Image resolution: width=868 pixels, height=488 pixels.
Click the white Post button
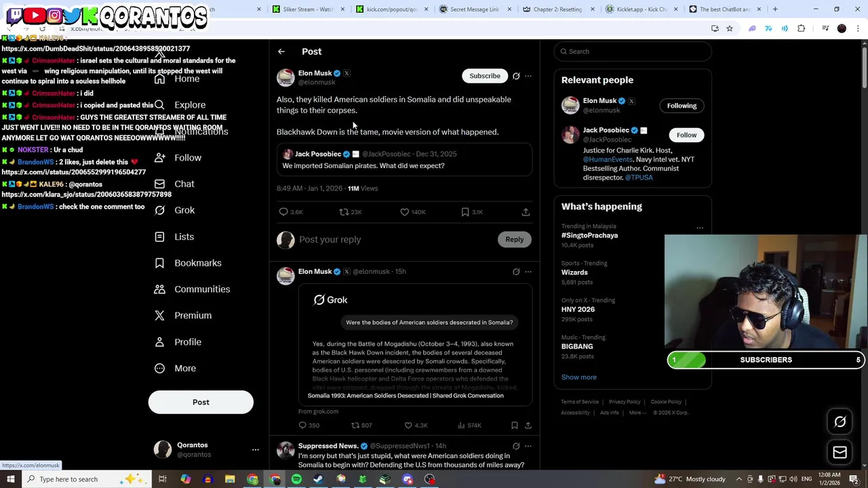tap(201, 403)
